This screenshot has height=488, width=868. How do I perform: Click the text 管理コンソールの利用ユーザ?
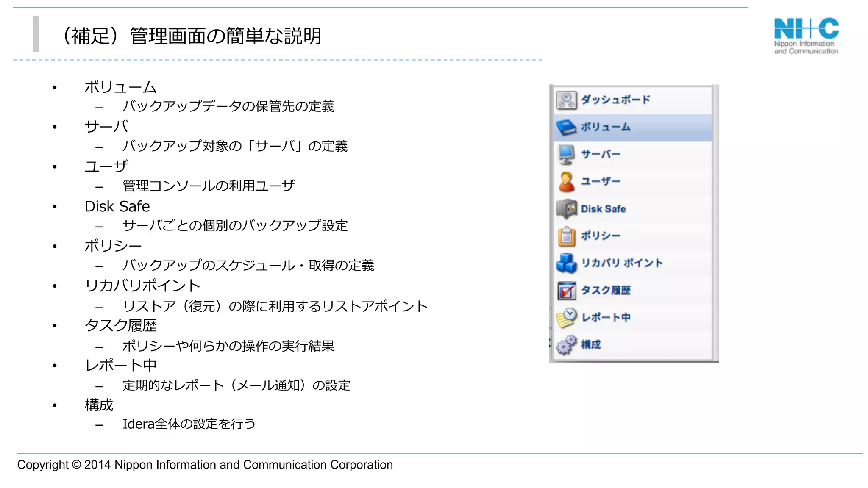209,186
